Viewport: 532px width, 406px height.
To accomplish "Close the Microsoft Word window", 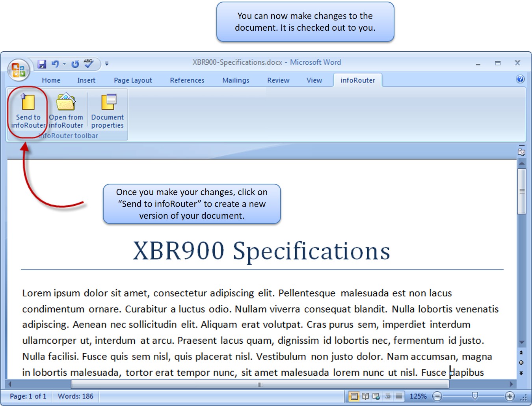I will [517, 63].
